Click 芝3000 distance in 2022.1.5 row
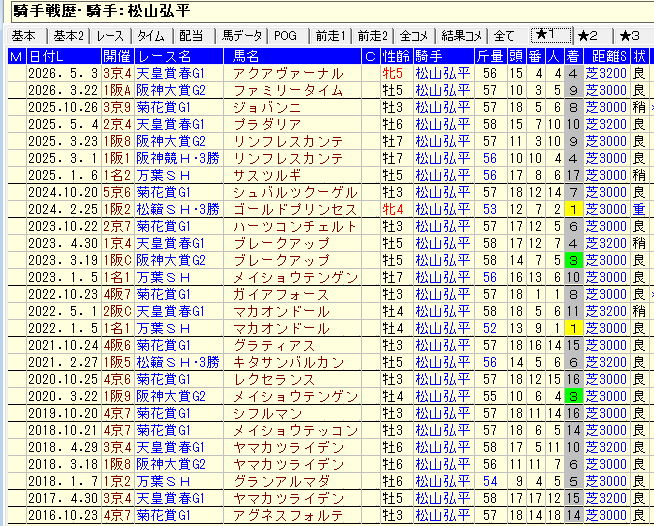Image resolution: width=654 pixels, height=526 pixels. (606, 329)
